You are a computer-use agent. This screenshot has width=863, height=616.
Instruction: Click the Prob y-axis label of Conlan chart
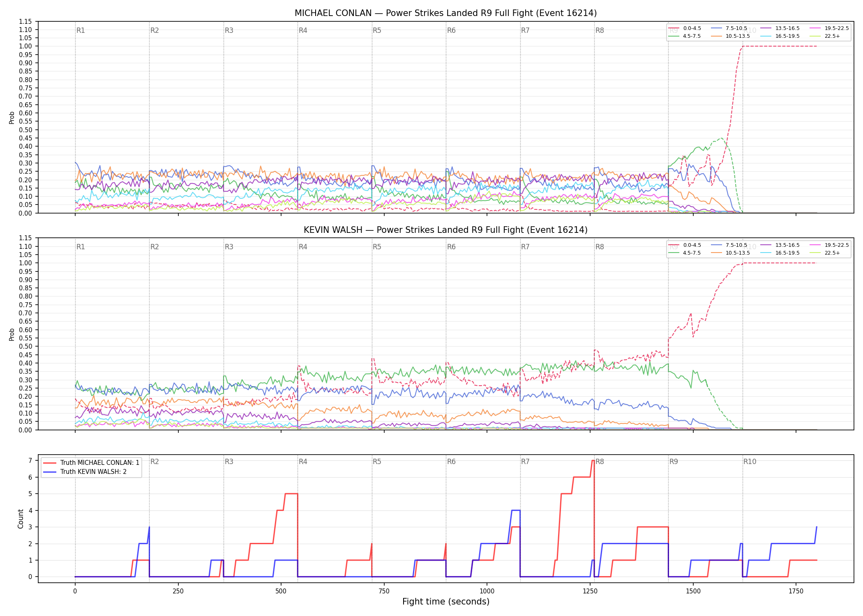12,117
